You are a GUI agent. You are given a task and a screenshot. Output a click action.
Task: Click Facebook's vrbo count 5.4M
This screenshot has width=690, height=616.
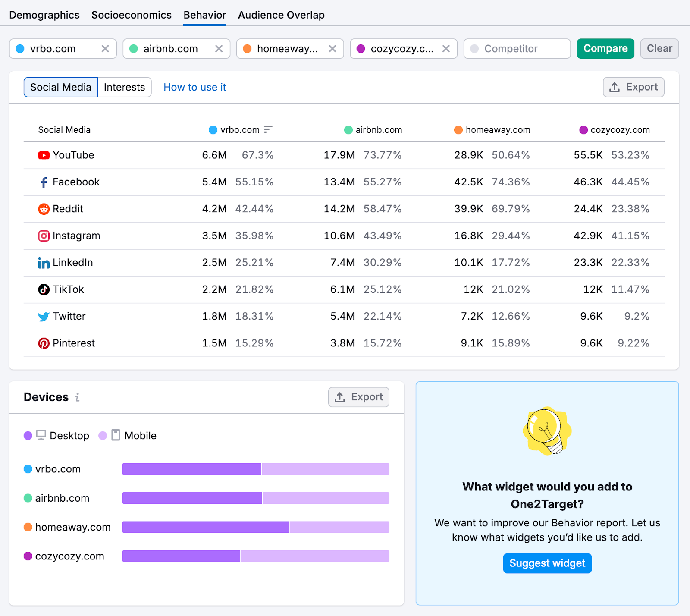(x=214, y=182)
